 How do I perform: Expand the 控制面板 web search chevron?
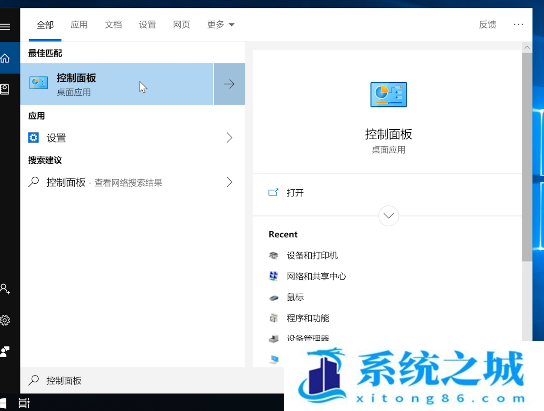tap(229, 182)
